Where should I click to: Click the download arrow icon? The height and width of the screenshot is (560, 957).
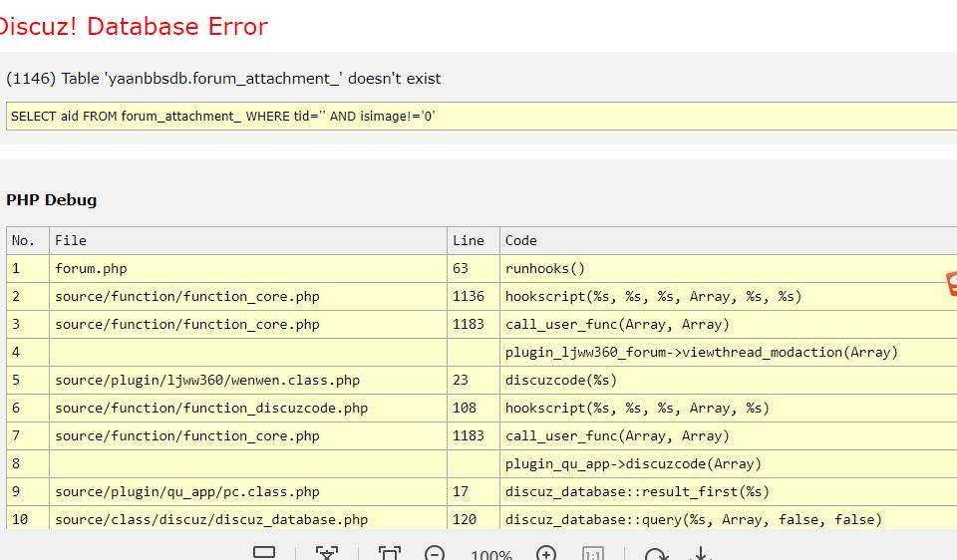click(701, 554)
